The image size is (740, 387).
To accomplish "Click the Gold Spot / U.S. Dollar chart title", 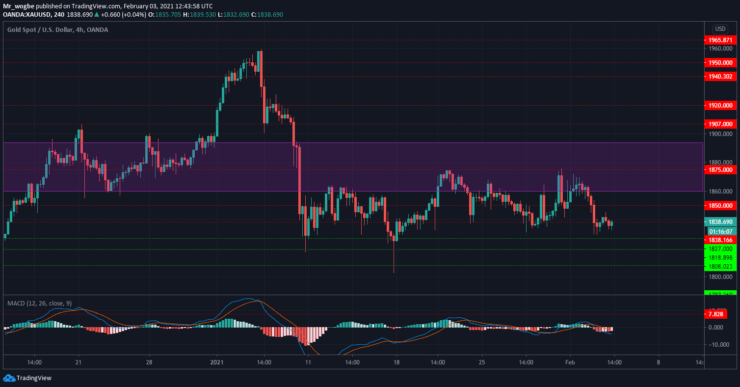I will (58, 30).
